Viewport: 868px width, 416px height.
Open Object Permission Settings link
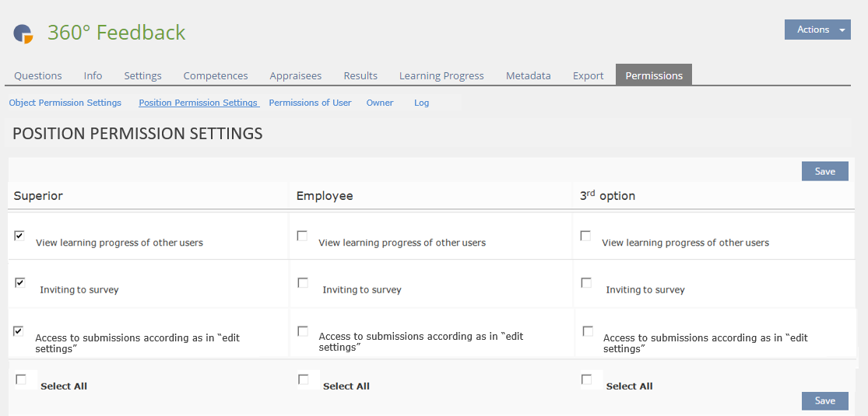[x=65, y=103]
